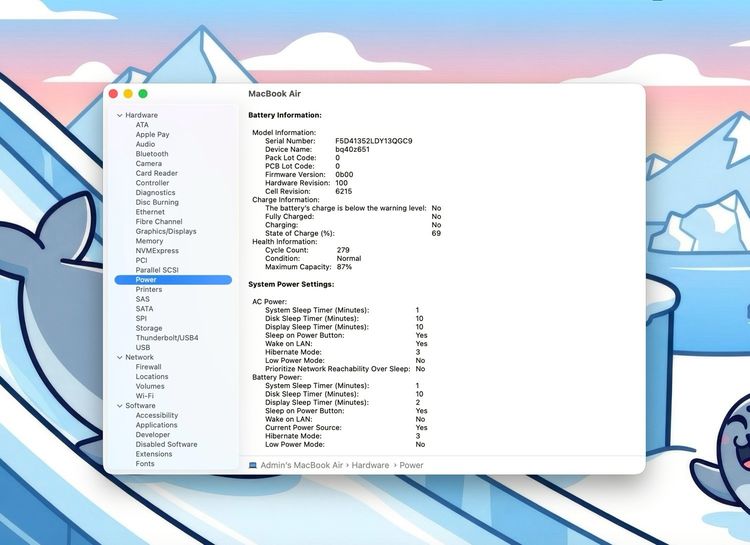The height and width of the screenshot is (545, 750).
Task: Click device name value bq40z651
Action: point(352,149)
